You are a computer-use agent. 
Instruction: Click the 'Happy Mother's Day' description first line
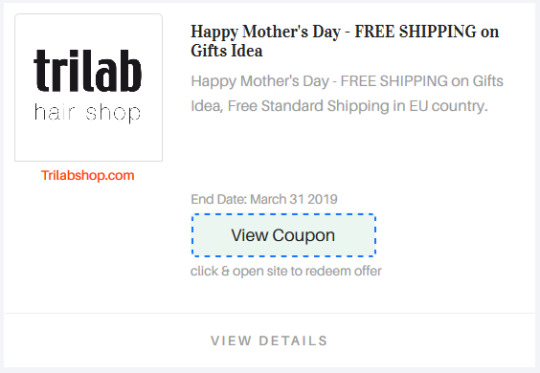tap(347, 81)
